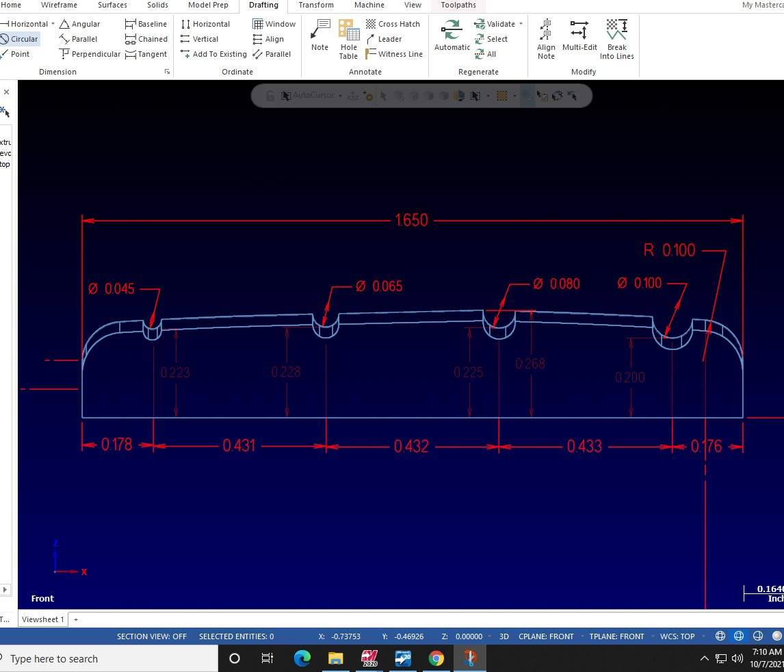The image size is (784, 672).
Task: Choose the Baseline dimension tool
Action: pyautogui.click(x=146, y=24)
